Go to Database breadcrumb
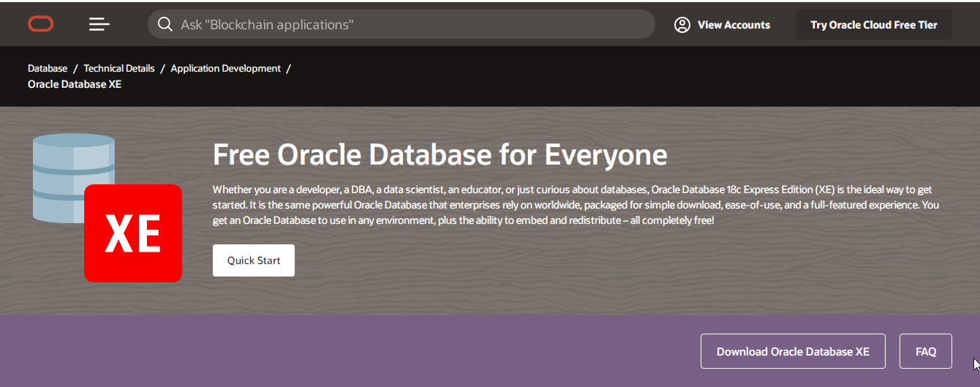980x387 pixels. tap(48, 68)
